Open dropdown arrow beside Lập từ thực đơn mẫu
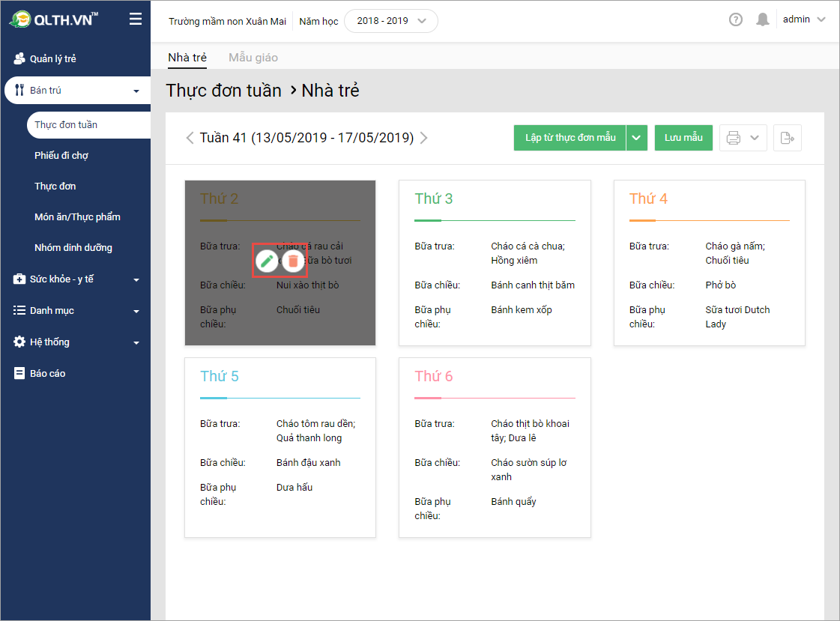Screen dimensions: 840x621 tap(636, 138)
